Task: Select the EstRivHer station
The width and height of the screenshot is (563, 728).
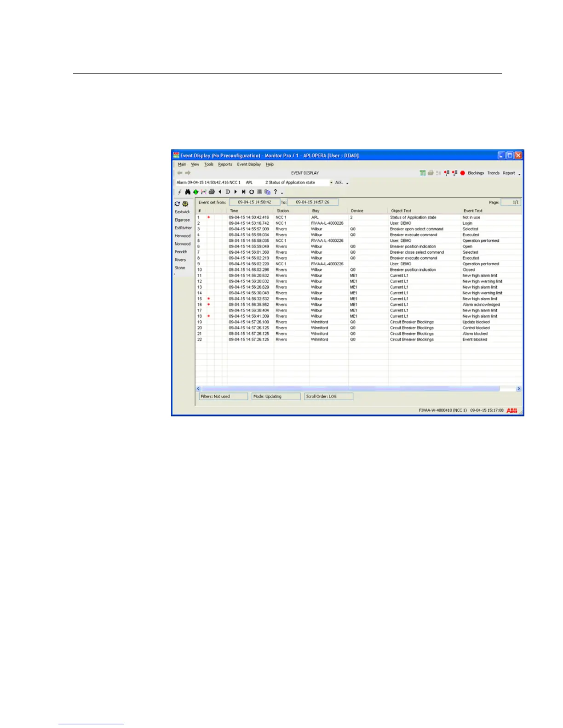Action: pyautogui.click(x=183, y=228)
